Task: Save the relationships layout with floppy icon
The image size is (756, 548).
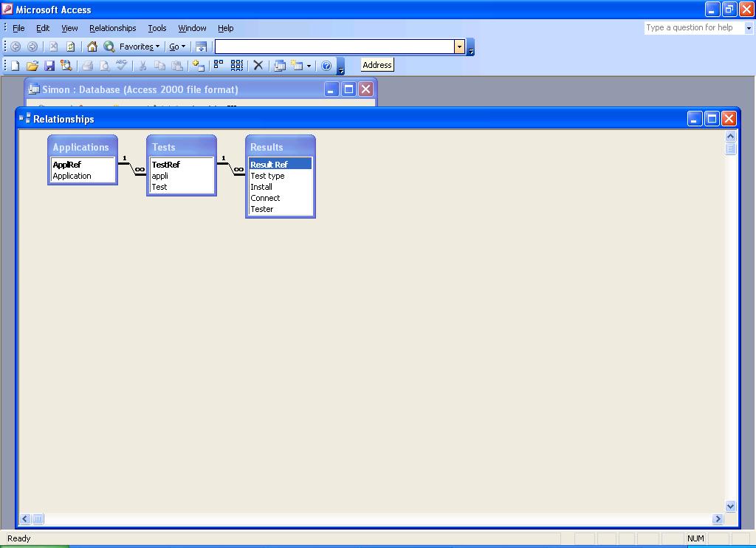Action: click(49, 66)
